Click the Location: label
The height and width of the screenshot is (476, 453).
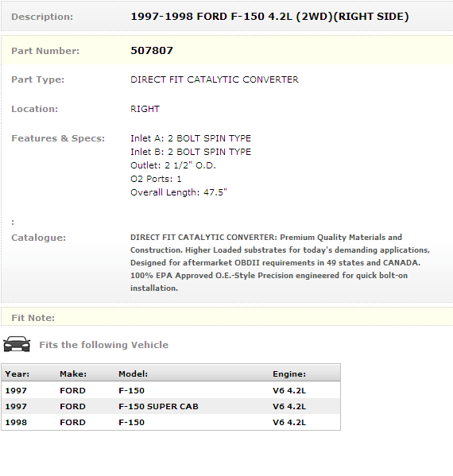pyautogui.click(x=35, y=109)
